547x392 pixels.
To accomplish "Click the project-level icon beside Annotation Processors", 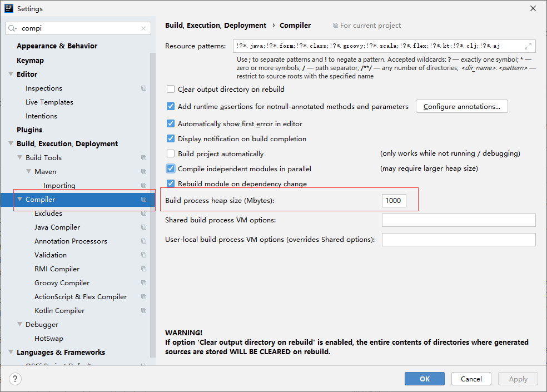I will click(143, 241).
